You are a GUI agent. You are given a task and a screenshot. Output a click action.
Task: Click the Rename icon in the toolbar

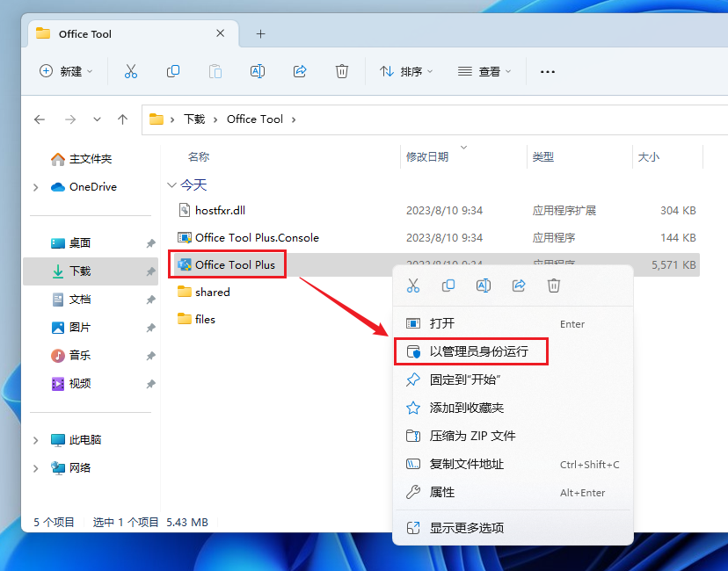(x=258, y=71)
